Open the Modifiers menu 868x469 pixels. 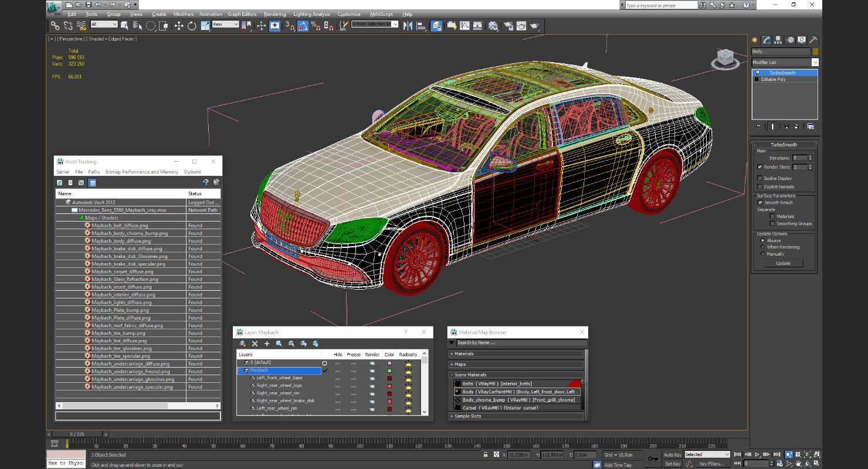coord(184,14)
